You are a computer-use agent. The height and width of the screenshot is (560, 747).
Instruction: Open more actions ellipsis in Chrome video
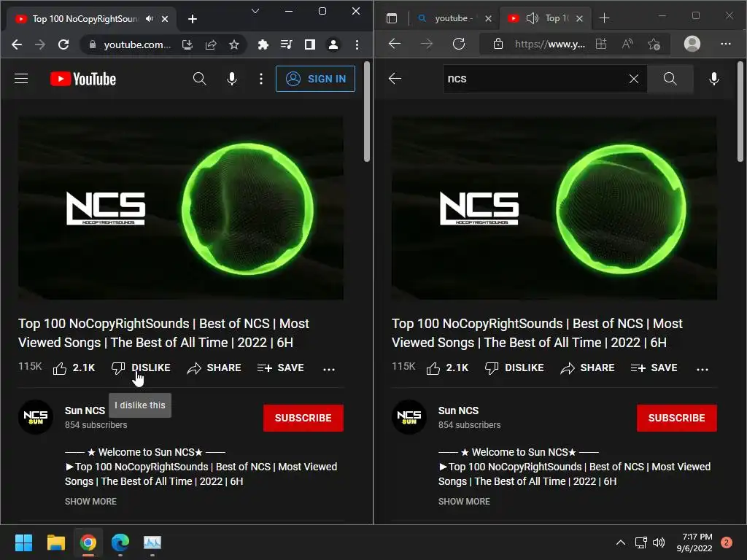point(329,369)
